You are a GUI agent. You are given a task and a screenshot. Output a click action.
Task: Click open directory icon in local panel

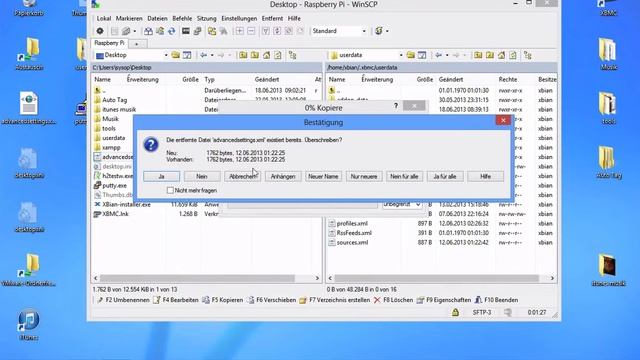(176, 55)
